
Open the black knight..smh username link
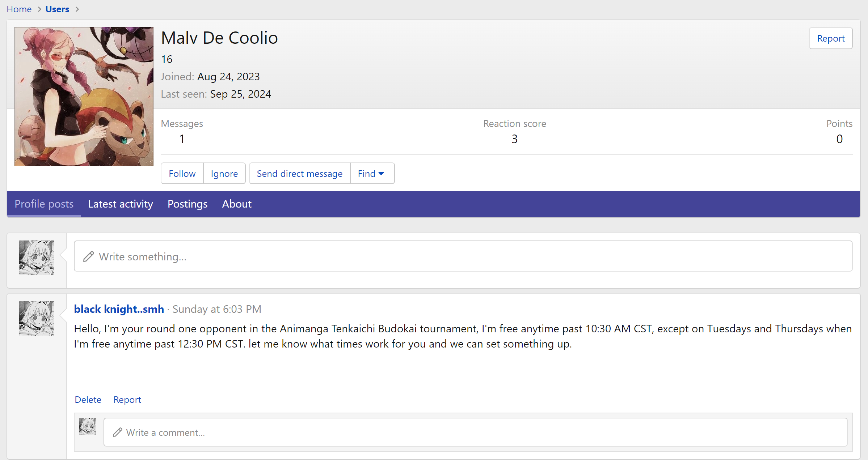coord(119,309)
